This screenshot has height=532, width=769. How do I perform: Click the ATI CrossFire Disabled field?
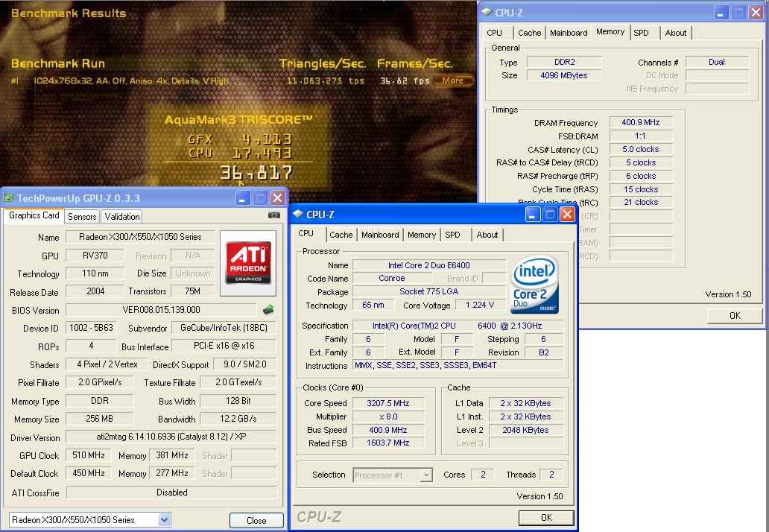(171, 493)
